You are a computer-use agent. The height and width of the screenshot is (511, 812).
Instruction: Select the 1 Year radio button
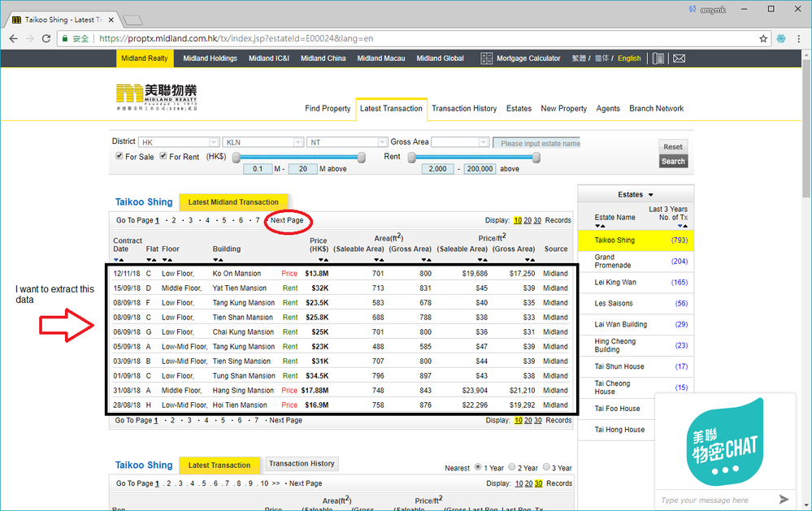[478, 467]
